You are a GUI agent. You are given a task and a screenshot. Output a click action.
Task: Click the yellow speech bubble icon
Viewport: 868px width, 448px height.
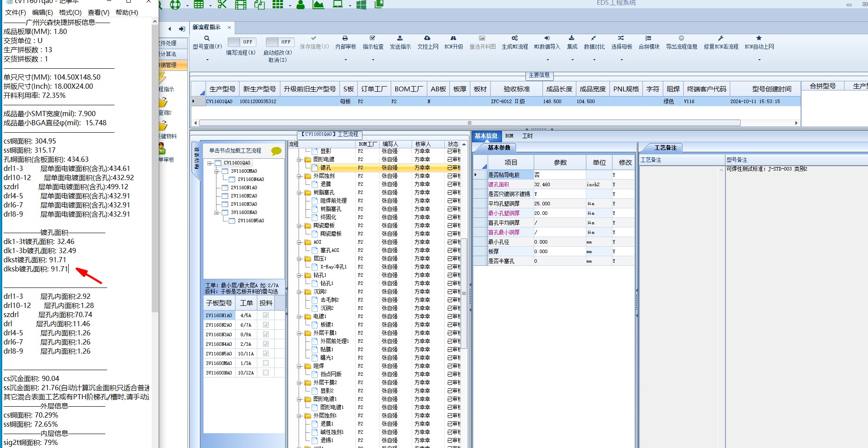(x=276, y=151)
